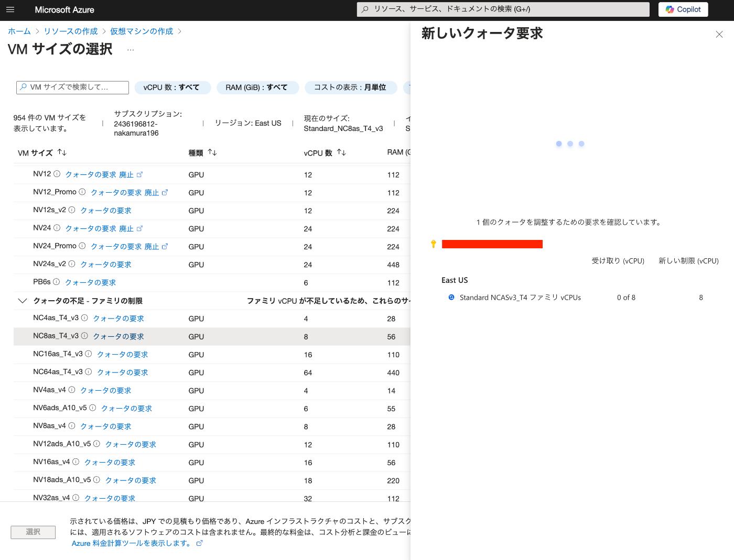Click the East US region heading
This screenshot has height=560, width=734.
455,280
